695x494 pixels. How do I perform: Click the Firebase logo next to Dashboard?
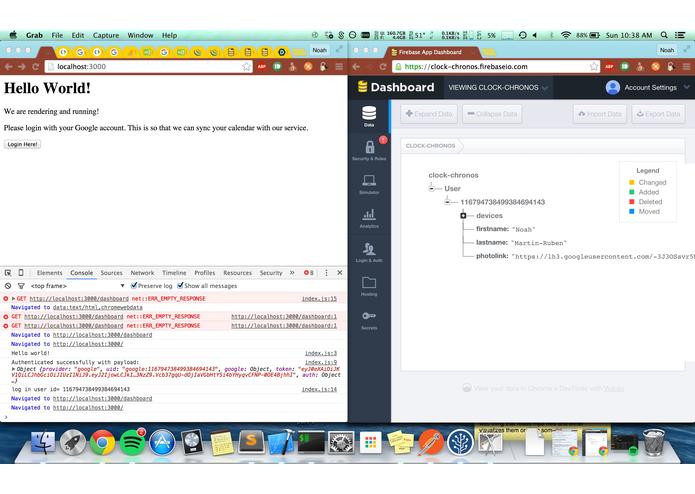[362, 87]
